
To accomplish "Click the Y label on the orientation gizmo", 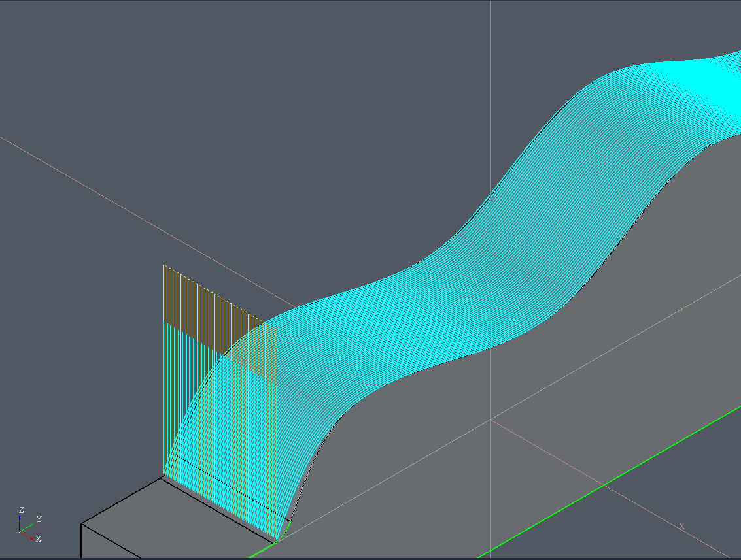I will point(39,519).
